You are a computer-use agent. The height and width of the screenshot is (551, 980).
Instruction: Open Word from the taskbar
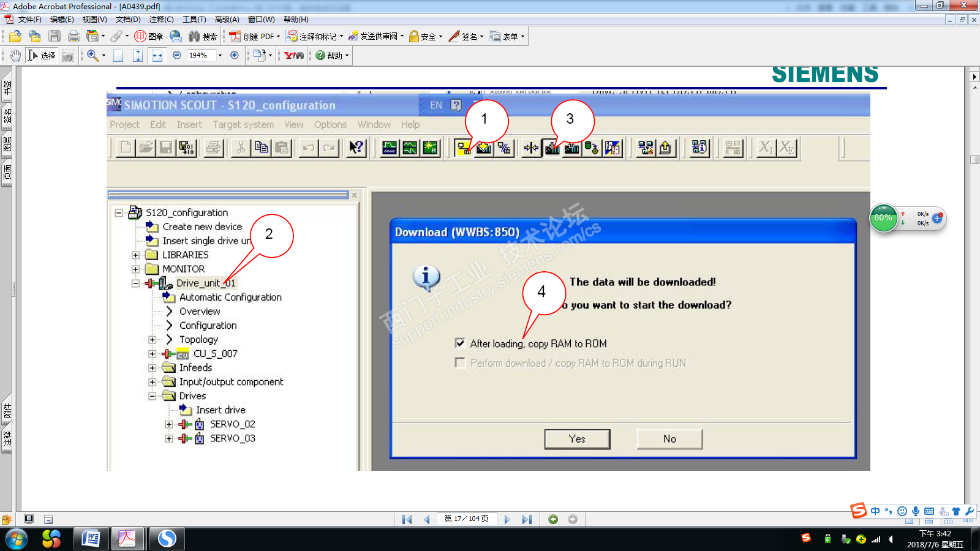(91, 539)
